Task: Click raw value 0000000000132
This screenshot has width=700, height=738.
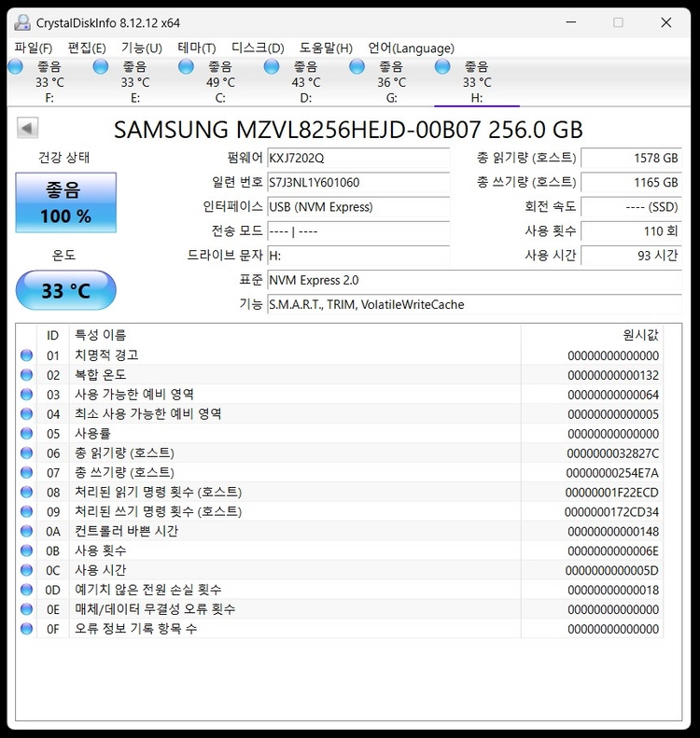Action: point(613,375)
